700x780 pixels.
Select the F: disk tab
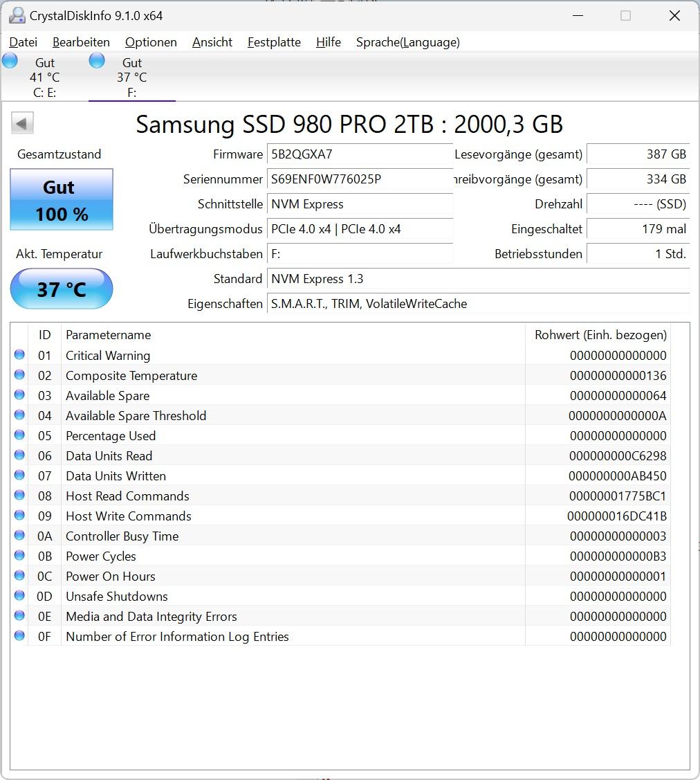click(x=131, y=77)
